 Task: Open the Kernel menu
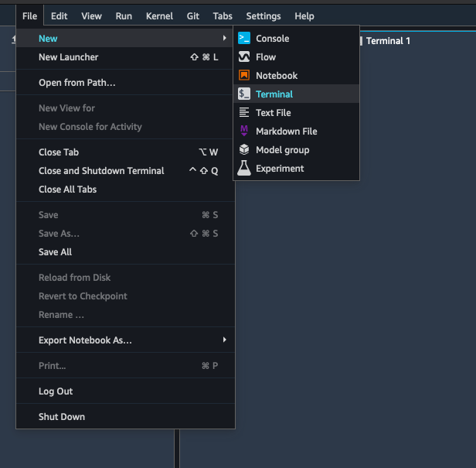point(159,15)
